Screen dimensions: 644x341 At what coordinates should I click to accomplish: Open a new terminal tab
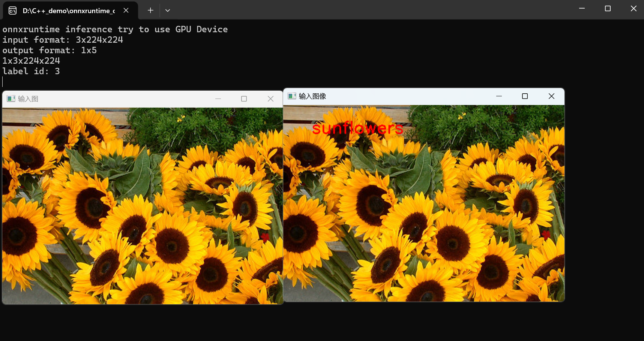click(x=150, y=10)
